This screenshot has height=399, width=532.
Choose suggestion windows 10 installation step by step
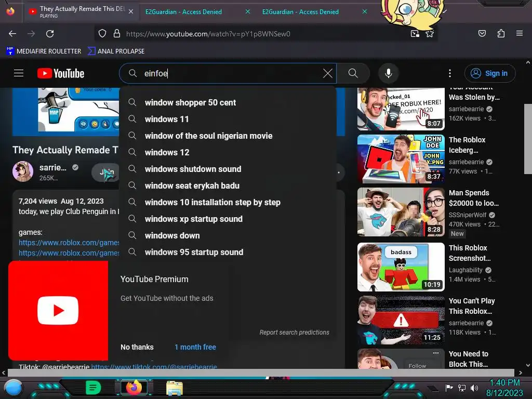[228, 202]
